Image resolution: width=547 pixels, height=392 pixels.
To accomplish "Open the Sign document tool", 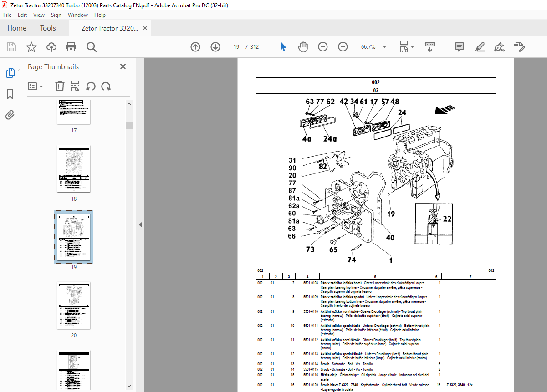I will [500, 47].
